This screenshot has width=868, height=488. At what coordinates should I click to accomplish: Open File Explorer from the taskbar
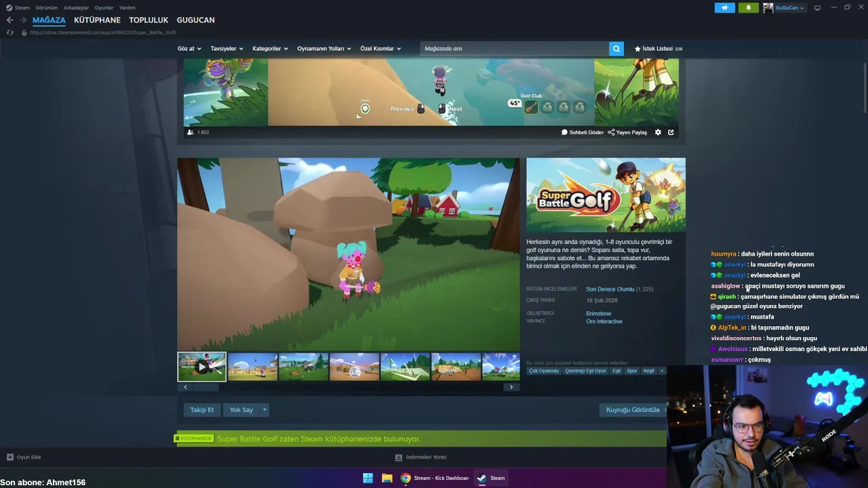[387, 478]
